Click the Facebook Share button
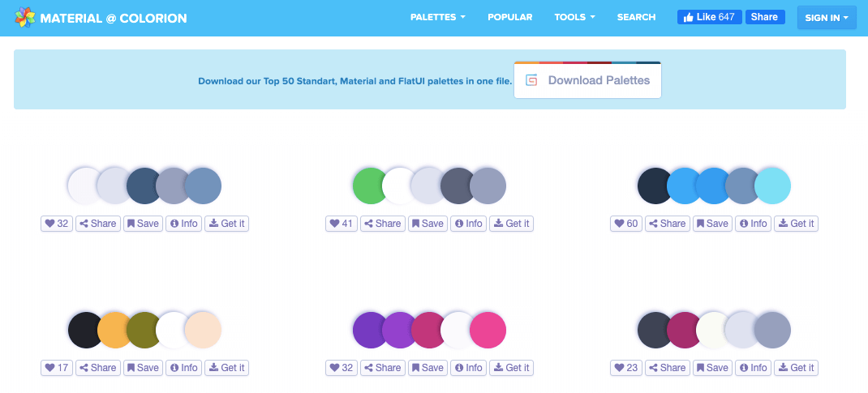This screenshot has height=393, width=868. pyautogui.click(x=765, y=17)
